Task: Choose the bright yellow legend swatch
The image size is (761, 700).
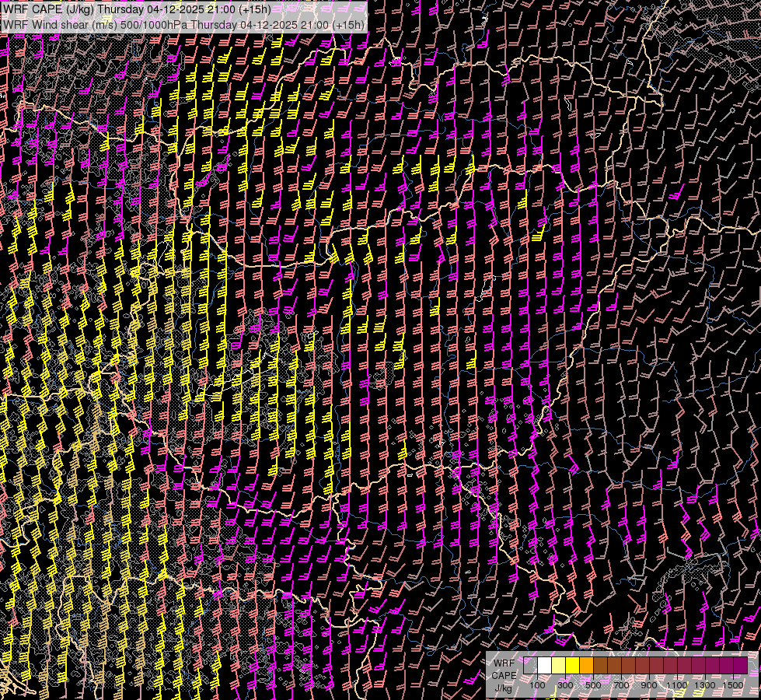Action: (572, 666)
